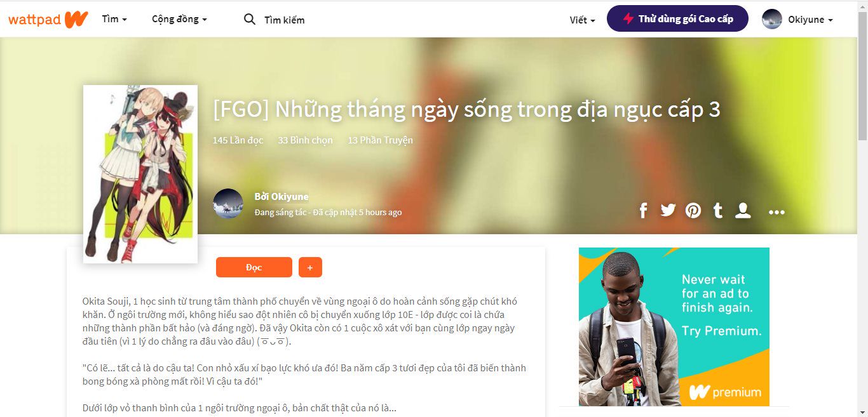Click the page vertical scrollbar
868x417 pixels.
[862, 208]
